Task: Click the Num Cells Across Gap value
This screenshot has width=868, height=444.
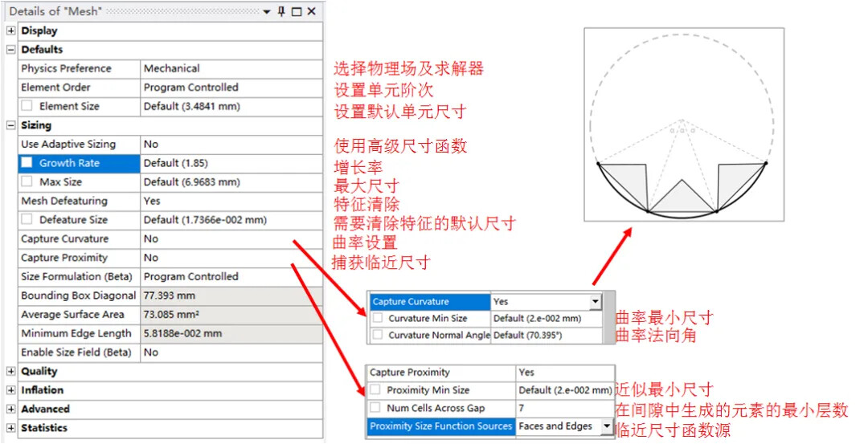Action: pyautogui.click(x=564, y=409)
